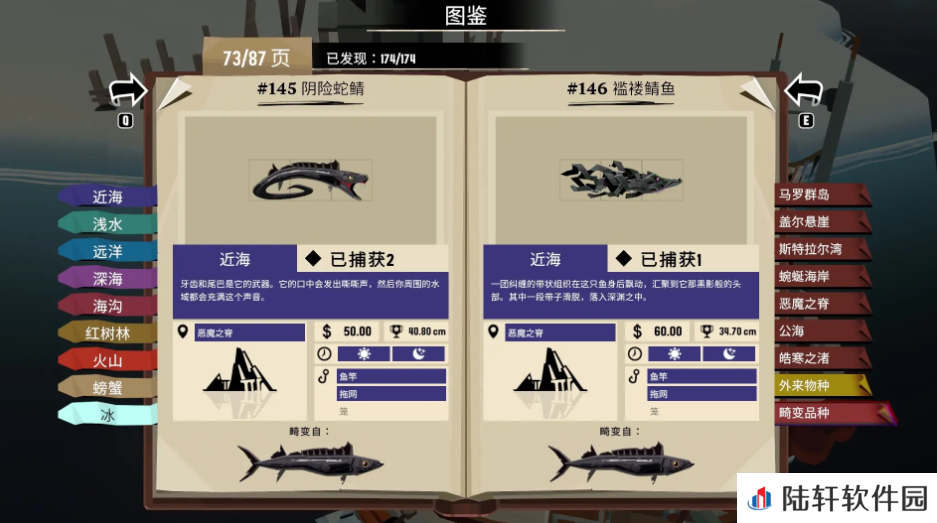The height and width of the screenshot is (523, 937).
Task: Open the 红树林 bookmark tab
Action: tap(108, 333)
